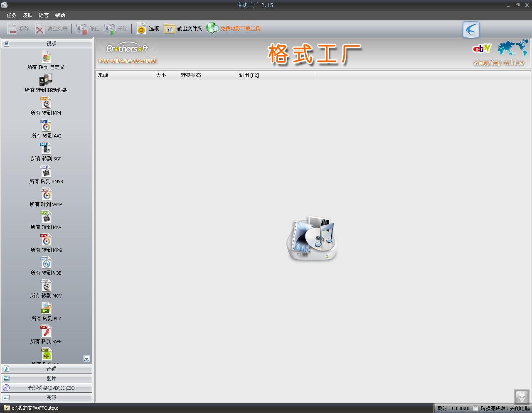Open the All to SWF converter

(x=46, y=331)
